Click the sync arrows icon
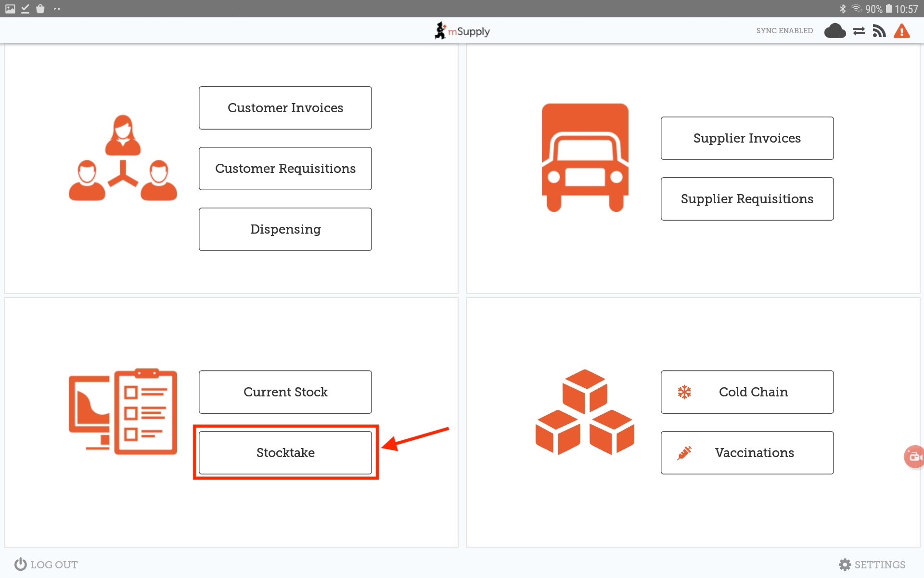This screenshot has height=578, width=924. (x=859, y=31)
